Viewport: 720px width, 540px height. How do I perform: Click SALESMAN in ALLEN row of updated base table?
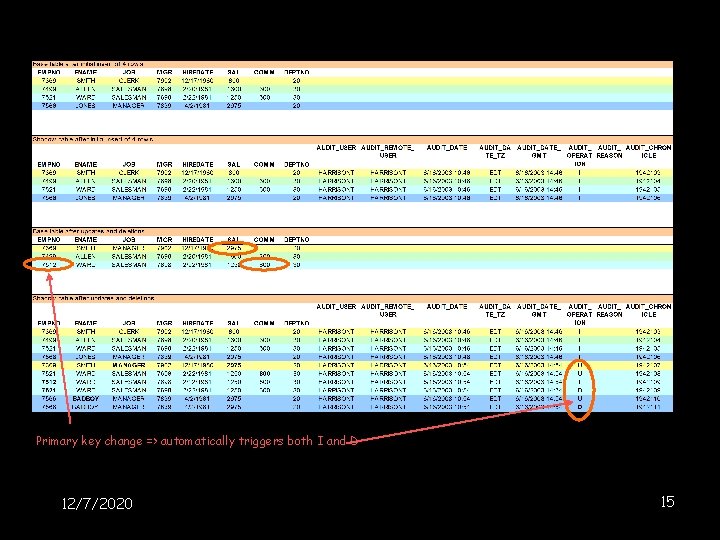point(129,257)
